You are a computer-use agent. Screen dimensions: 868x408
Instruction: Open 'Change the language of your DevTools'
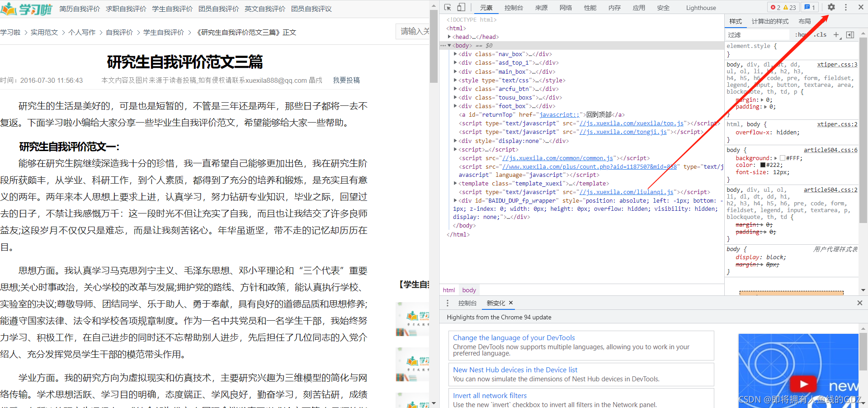tap(514, 337)
